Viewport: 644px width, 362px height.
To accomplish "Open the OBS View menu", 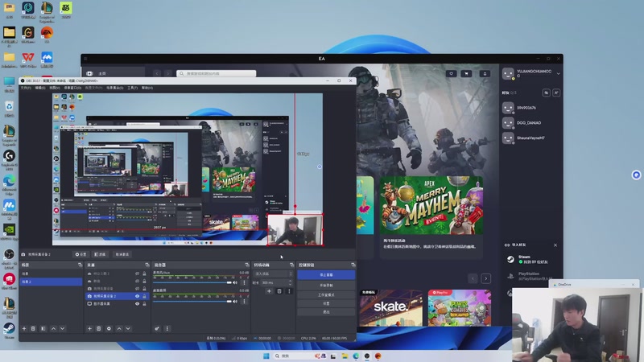I will pyautogui.click(x=55, y=88).
